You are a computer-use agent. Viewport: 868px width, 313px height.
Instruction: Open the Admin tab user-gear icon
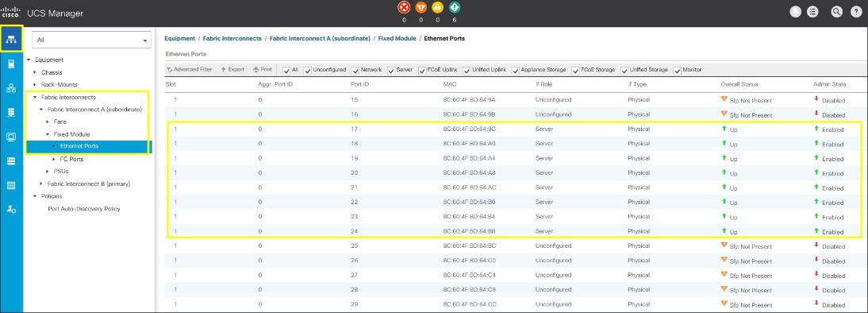[11, 210]
